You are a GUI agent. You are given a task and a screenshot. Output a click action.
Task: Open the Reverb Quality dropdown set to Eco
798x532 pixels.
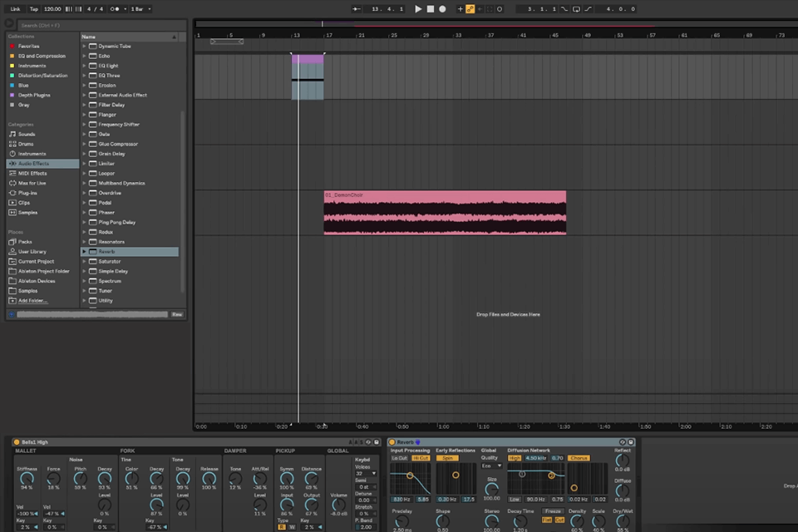coord(491,466)
